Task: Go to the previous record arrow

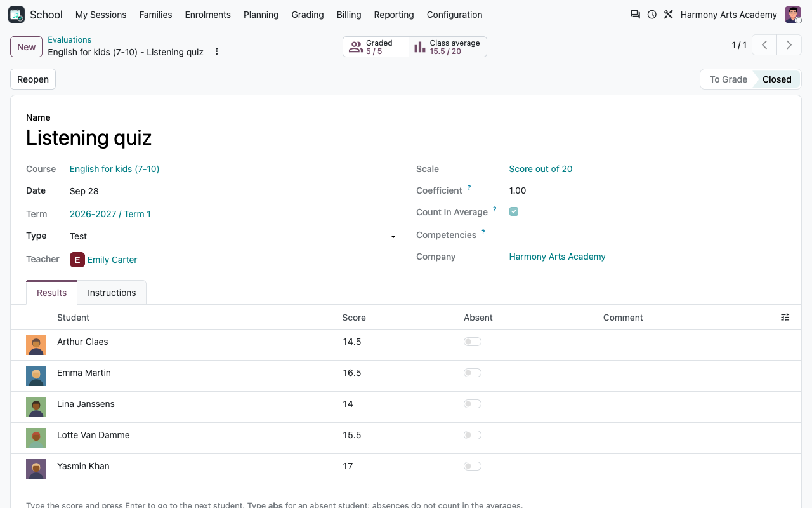Action: (765, 45)
